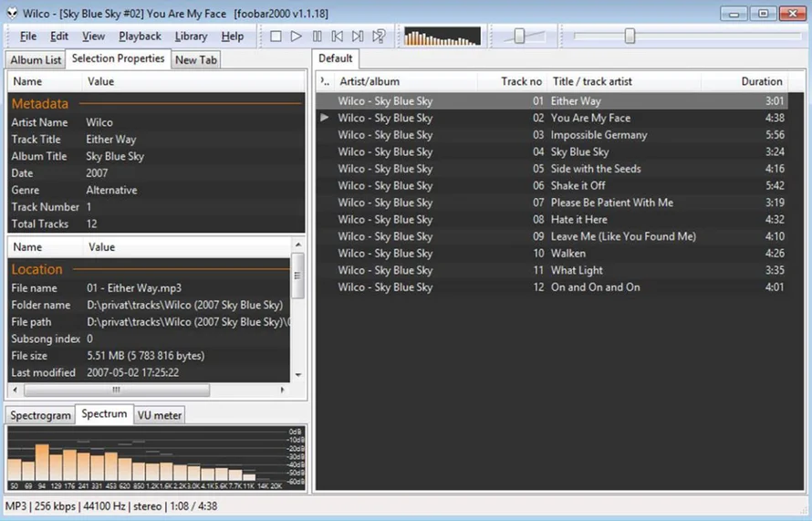The height and width of the screenshot is (521, 812).
Task: Click the horizontal scroll left arrow
Action: click(x=15, y=390)
